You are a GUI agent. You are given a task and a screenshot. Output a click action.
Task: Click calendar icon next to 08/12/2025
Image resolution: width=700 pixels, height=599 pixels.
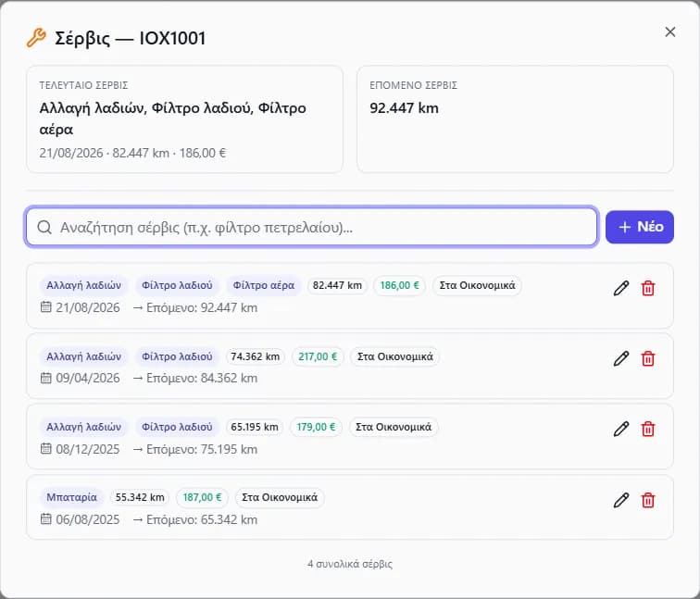point(46,448)
